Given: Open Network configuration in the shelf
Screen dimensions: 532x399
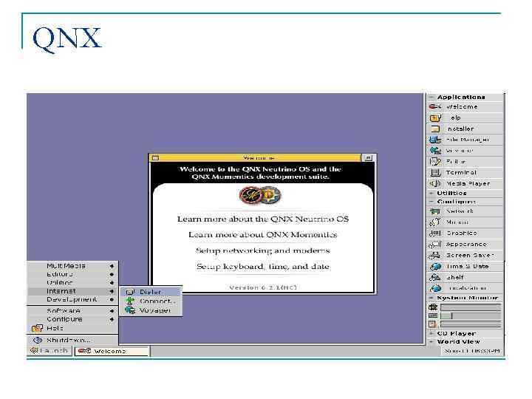Looking at the screenshot, I should coord(464,211).
